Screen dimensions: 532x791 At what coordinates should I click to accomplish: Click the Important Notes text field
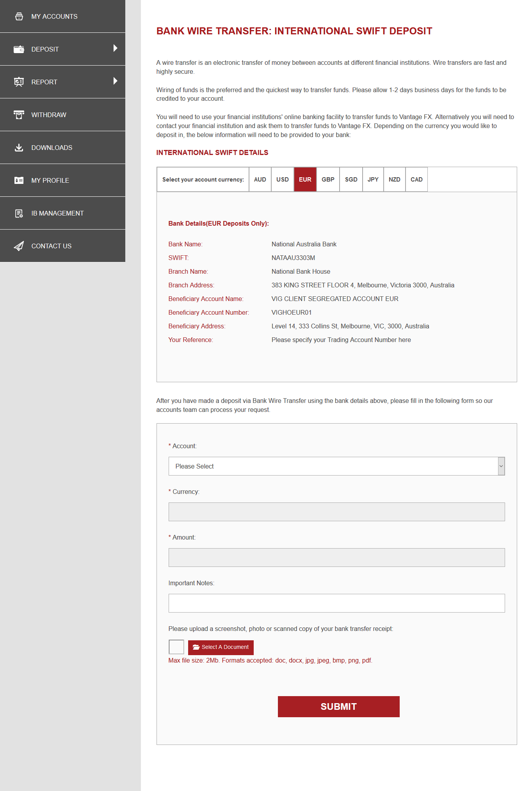click(x=336, y=603)
